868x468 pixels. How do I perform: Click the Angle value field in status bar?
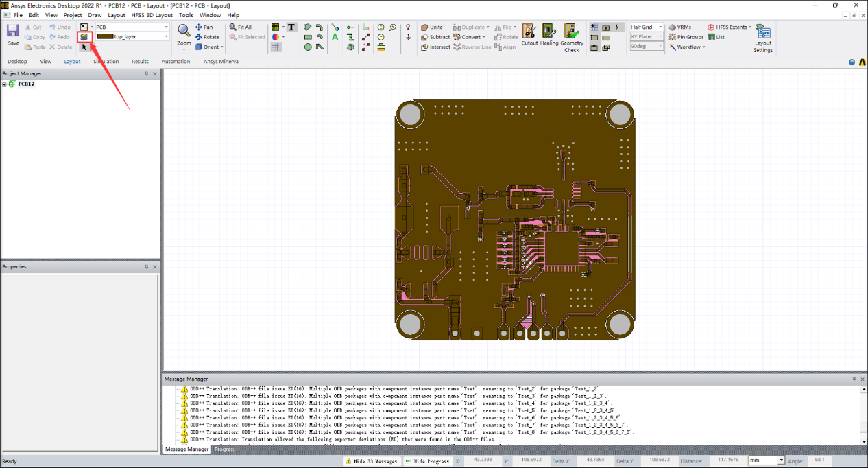pyautogui.click(x=819, y=460)
